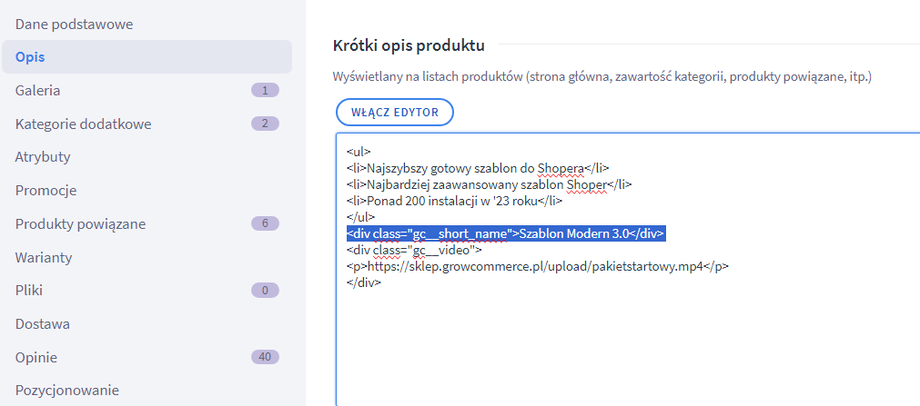Navigate to Warianty section
920x406 pixels.
click(43, 257)
